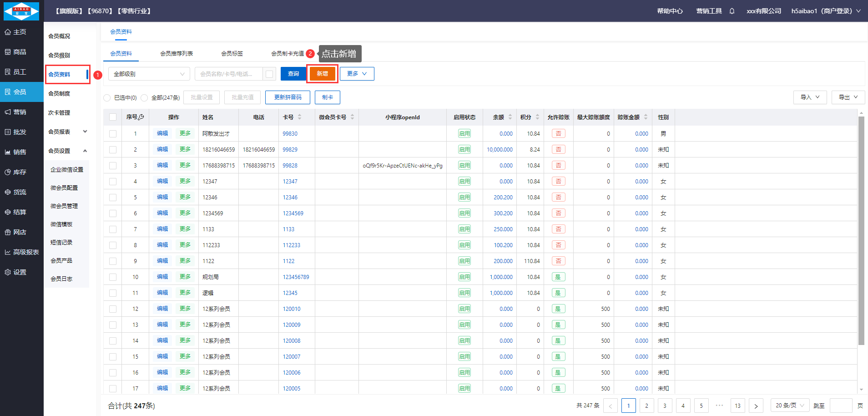Click the orange 新增 button
The width and height of the screenshot is (868, 416).
coord(322,74)
